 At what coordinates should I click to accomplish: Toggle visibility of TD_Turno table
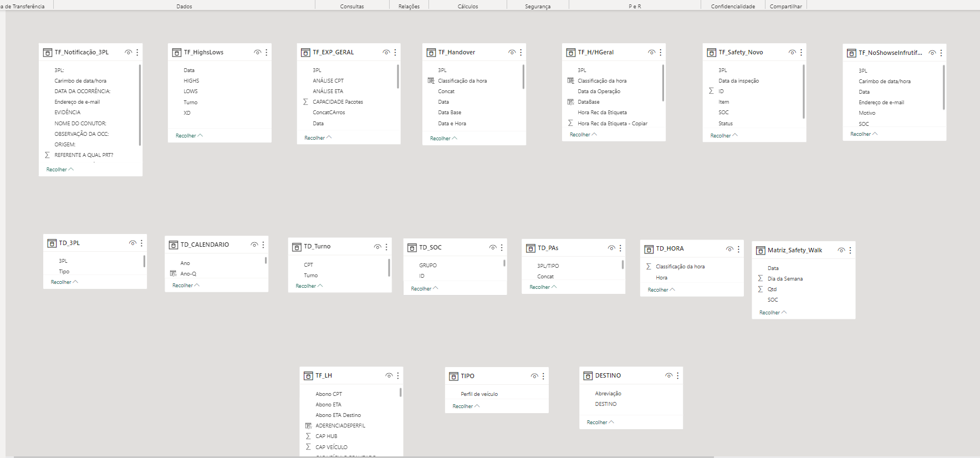(x=377, y=247)
